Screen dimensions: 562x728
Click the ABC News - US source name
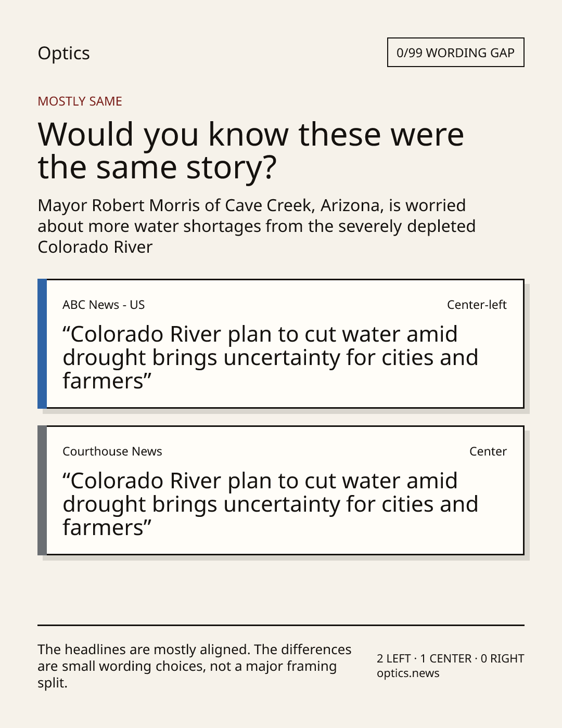pyautogui.click(x=104, y=305)
